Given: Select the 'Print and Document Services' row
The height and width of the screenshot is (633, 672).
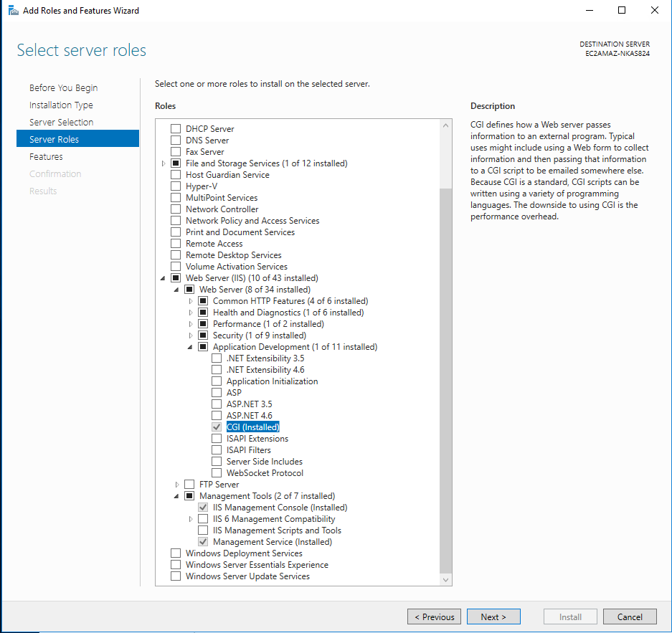Looking at the screenshot, I should pos(240,232).
